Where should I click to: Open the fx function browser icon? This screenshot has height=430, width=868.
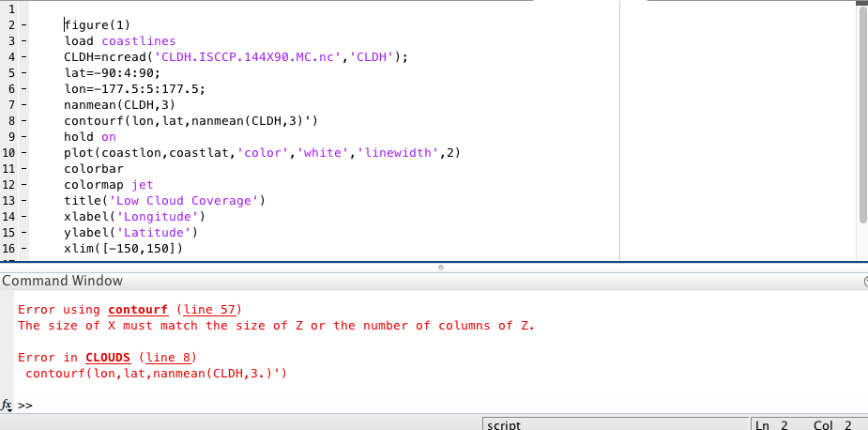7,405
